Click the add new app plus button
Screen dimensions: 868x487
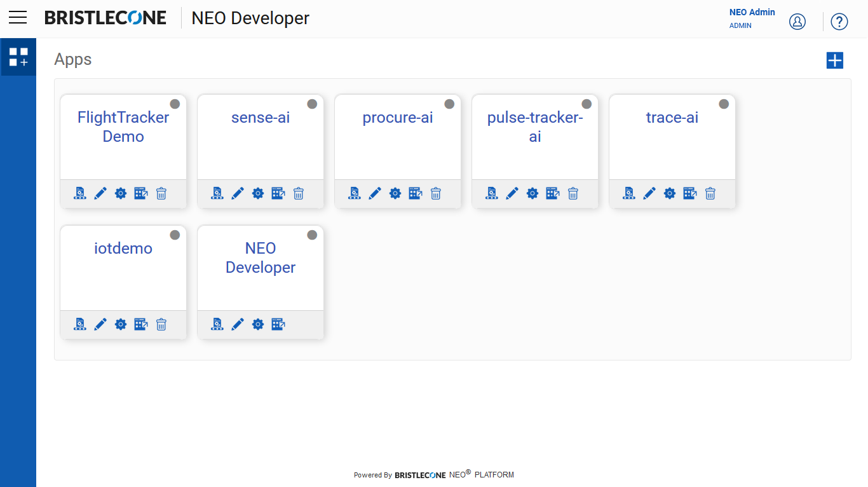click(834, 60)
